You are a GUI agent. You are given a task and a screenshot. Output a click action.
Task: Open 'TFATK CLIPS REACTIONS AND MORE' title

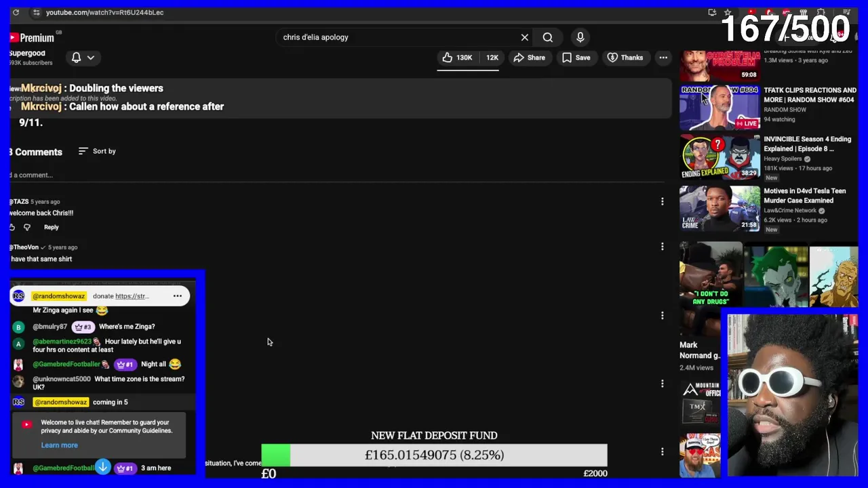tap(810, 95)
